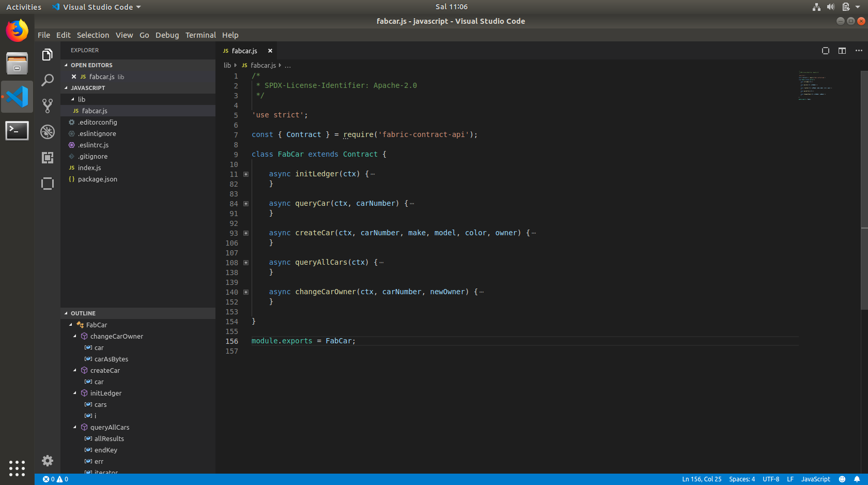
Task: Open the Extensions view icon
Action: coord(48,158)
